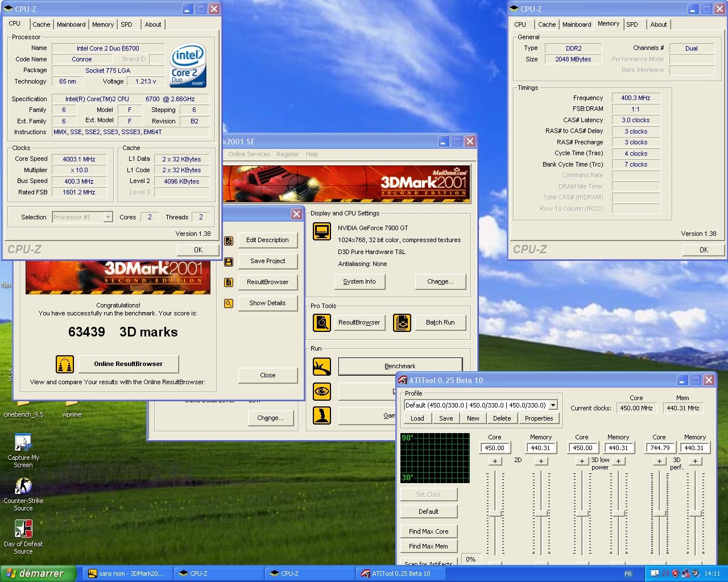Click the Demo eye icon in Run section

click(322, 391)
